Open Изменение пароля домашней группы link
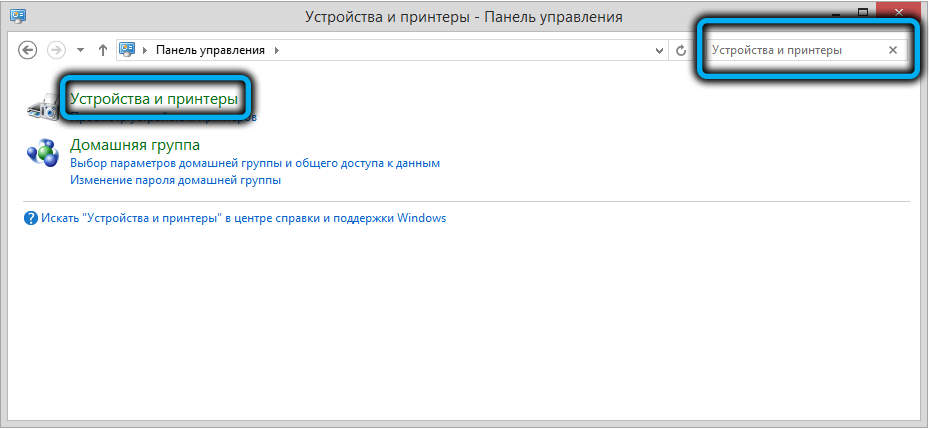Screen dimensions: 929x429 pyautogui.click(x=175, y=181)
